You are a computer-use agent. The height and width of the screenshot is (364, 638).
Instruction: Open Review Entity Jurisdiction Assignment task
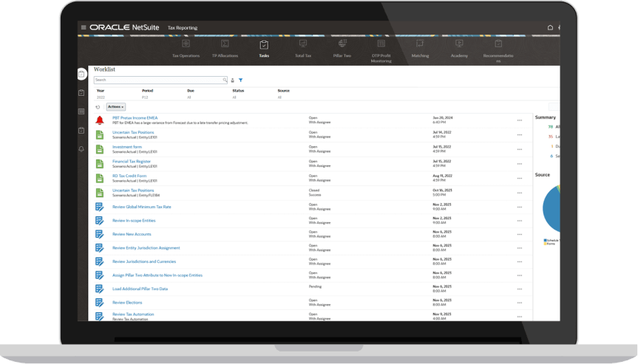coord(146,248)
